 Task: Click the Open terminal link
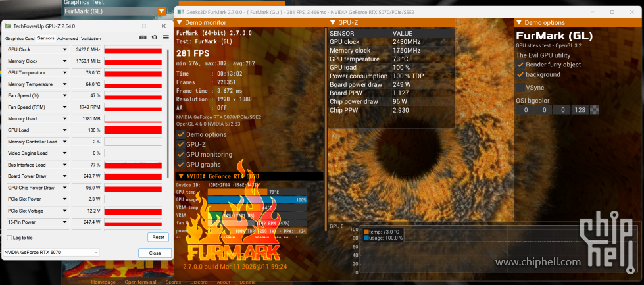pos(141,282)
